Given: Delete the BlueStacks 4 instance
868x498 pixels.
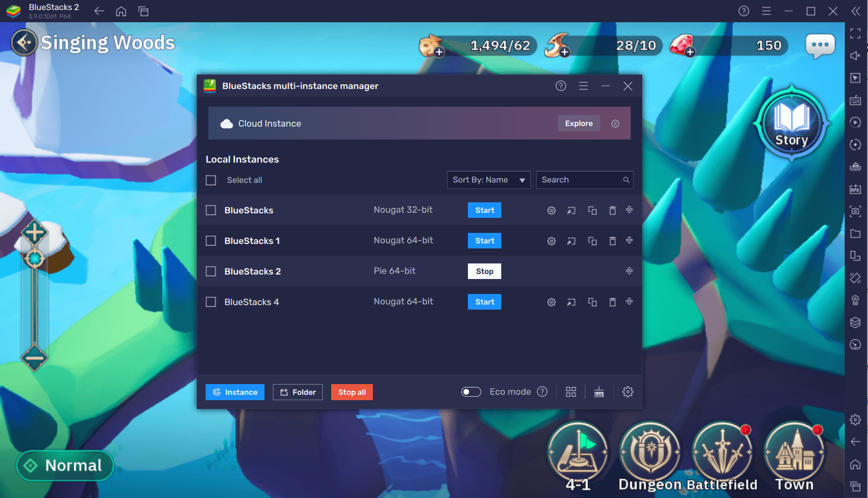Looking at the screenshot, I should click(x=612, y=302).
